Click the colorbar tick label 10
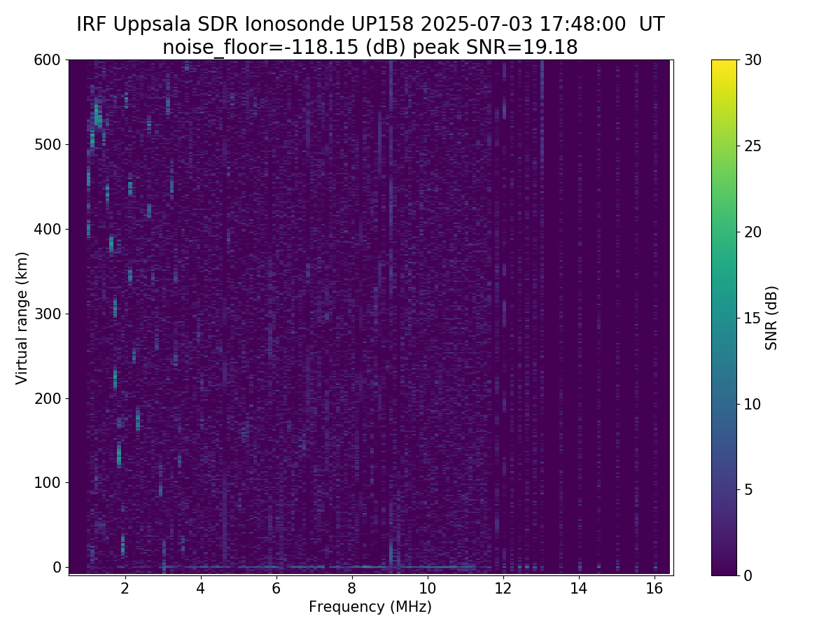The image size is (840, 630). (x=752, y=404)
